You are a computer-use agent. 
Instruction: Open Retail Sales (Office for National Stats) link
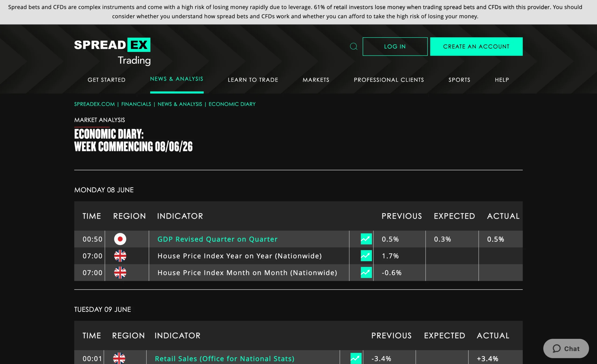225,358
